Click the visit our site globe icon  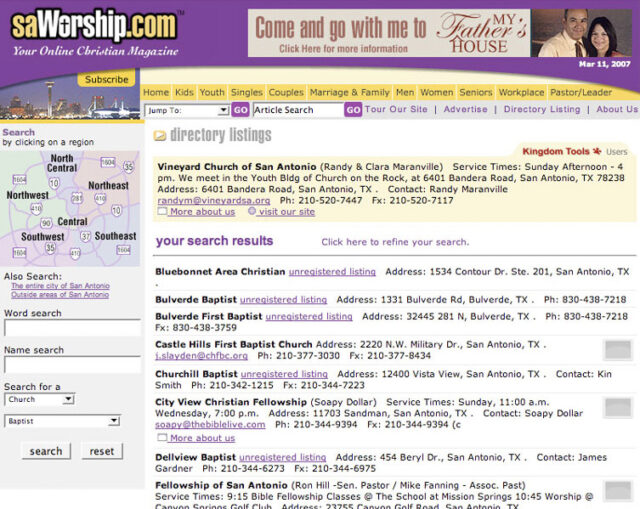(252, 211)
